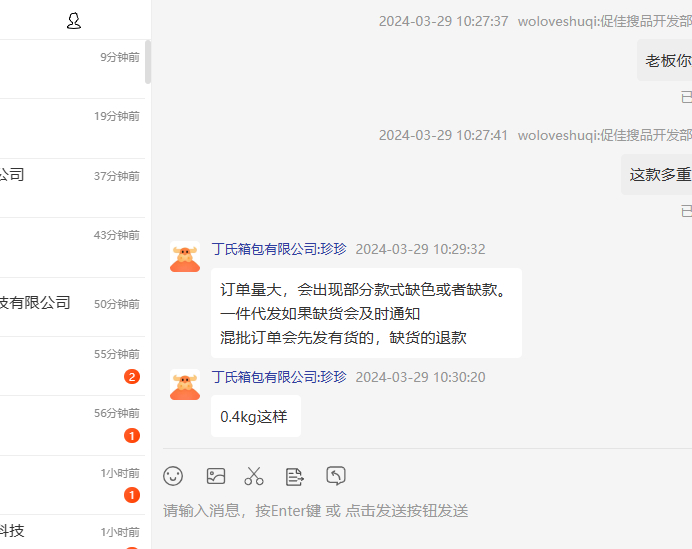Click the send image icon
Image resolution: width=692 pixels, height=549 pixels.
tap(216, 476)
